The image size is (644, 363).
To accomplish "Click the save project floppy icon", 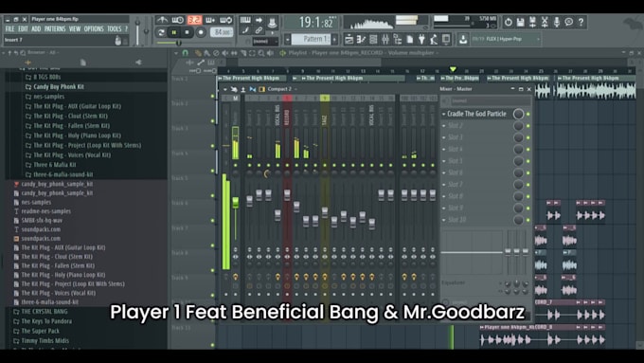I will [x=520, y=22].
